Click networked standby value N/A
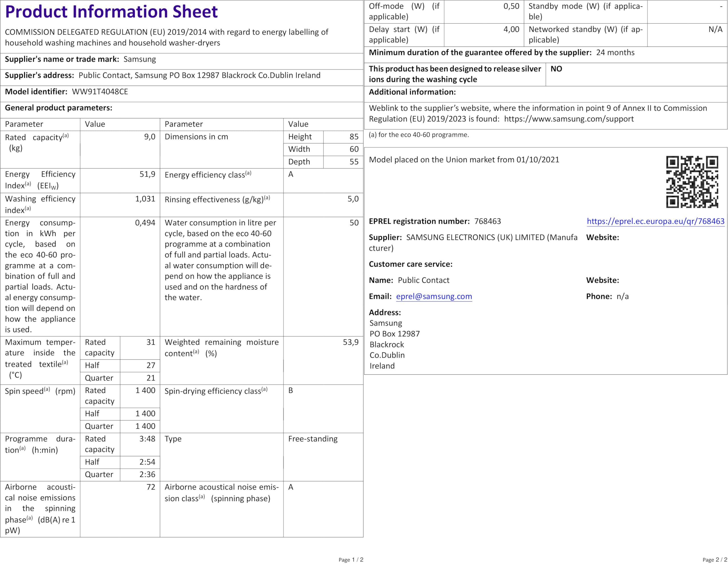This screenshot has height=569, width=728. (x=715, y=29)
